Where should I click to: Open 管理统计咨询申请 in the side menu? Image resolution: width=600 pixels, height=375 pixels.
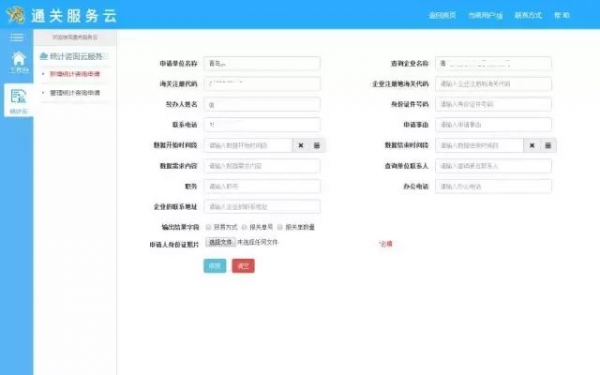coord(75,93)
